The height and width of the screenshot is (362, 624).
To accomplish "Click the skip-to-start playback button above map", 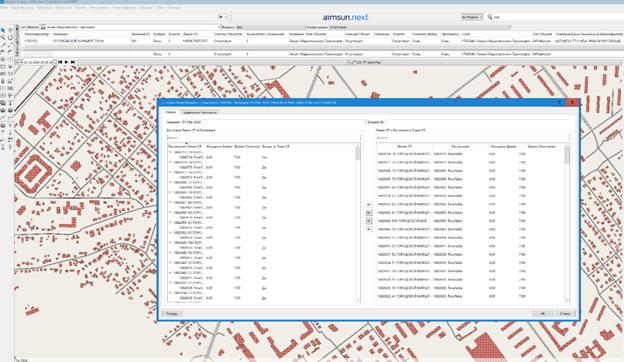I will pos(60,62).
